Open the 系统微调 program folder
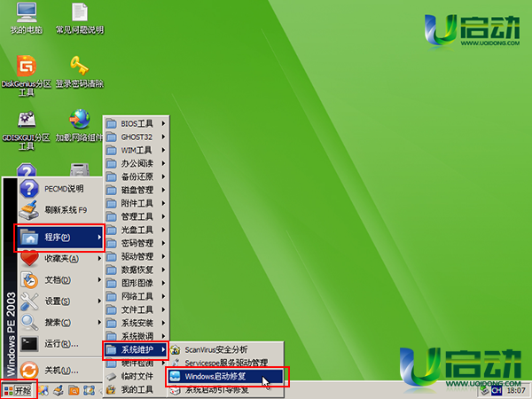This screenshot has height=399, width=532. click(x=137, y=336)
